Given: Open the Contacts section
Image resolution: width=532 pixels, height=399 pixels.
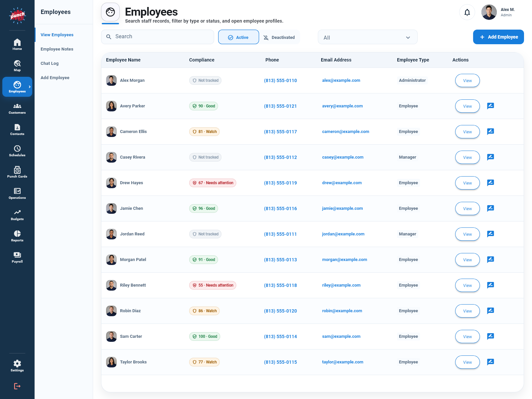Looking at the screenshot, I should click(x=17, y=130).
